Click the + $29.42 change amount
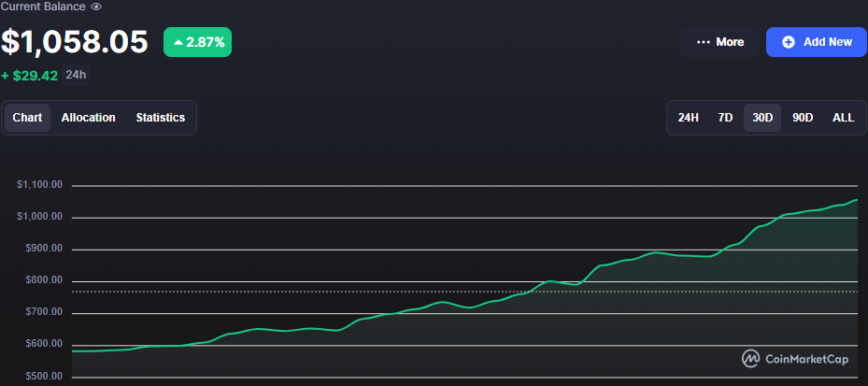 [x=29, y=75]
